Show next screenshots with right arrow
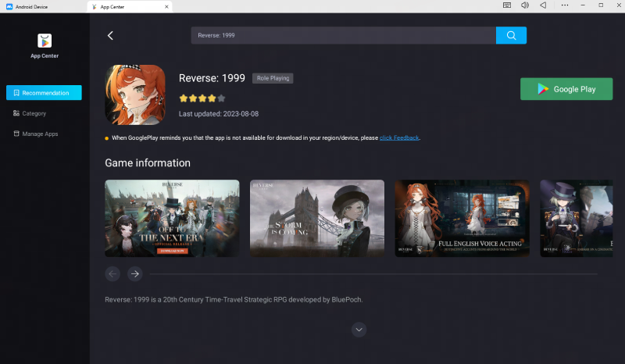Screen dimensions: 625x364 click(x=135, y=274)
